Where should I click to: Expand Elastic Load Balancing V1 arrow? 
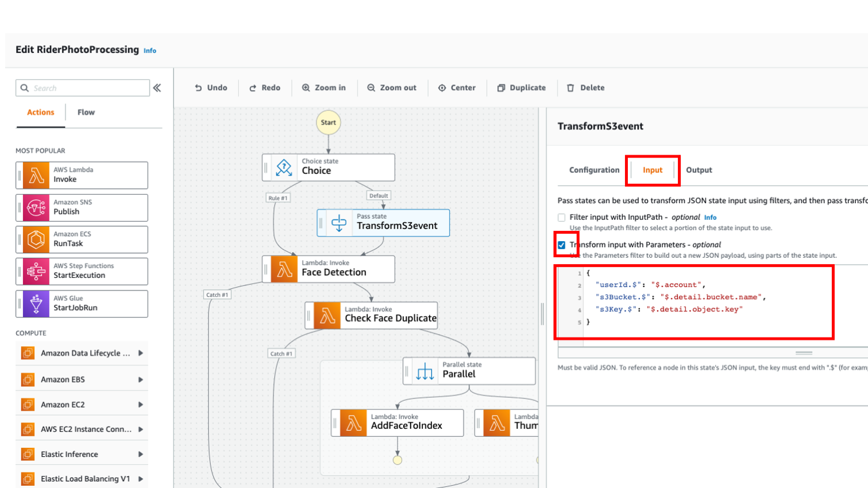[x=141, y=479]
